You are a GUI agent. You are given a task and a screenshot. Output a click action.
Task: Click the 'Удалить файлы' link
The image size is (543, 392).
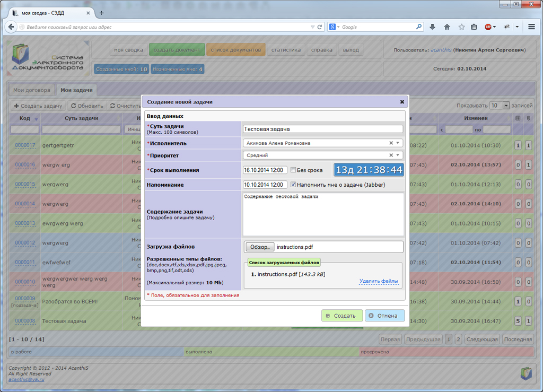379,281
